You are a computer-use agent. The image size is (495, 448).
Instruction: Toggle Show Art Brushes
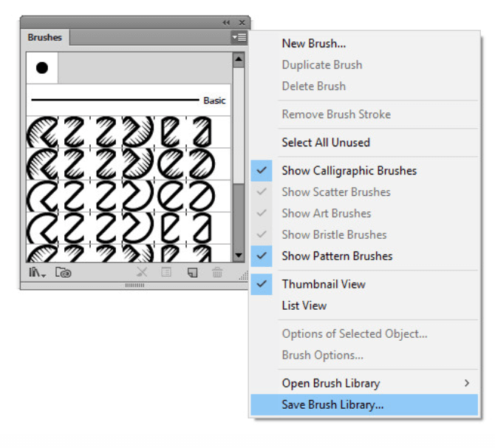(x=364, y=213)
